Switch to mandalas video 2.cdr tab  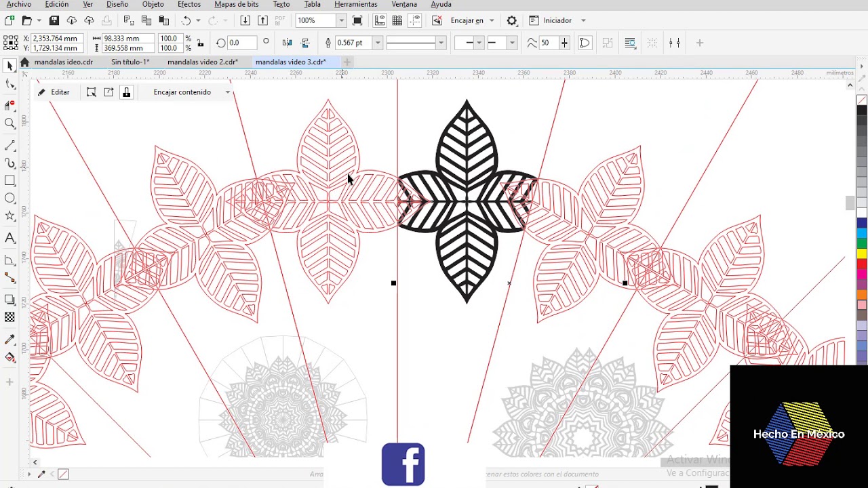[x=203, y=62]
